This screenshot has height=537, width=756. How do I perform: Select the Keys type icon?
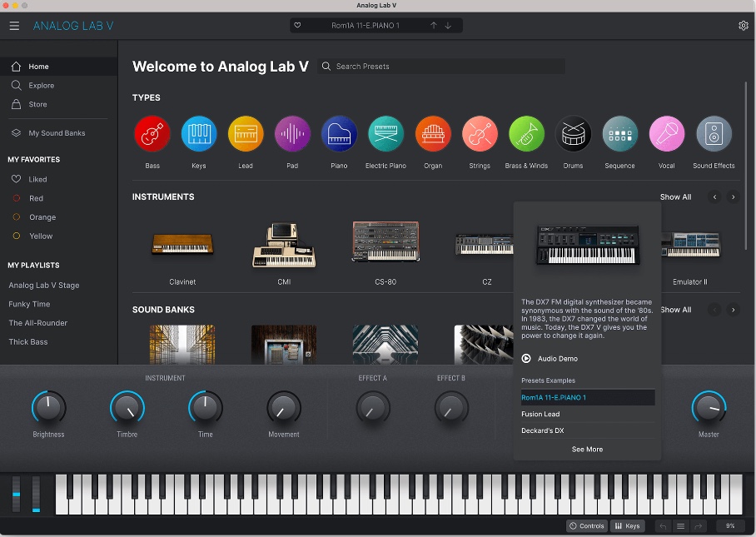[x=199, y=133]
